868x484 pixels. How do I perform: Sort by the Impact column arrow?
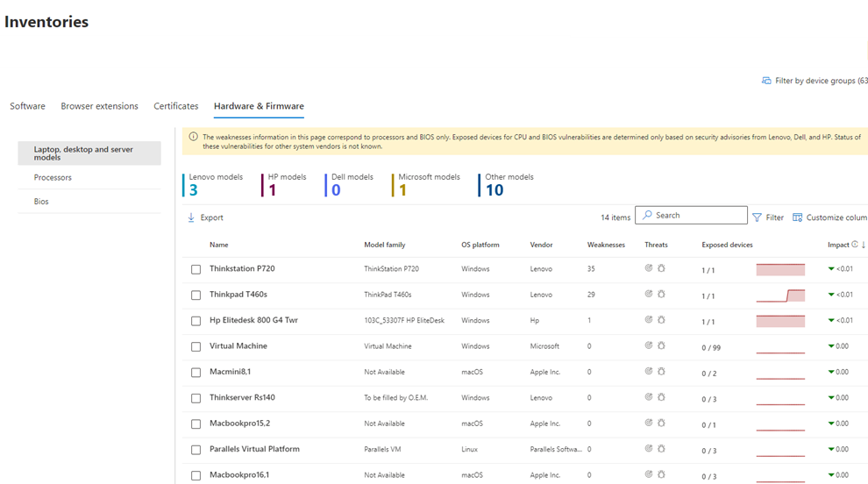click(x=864, y=245)
